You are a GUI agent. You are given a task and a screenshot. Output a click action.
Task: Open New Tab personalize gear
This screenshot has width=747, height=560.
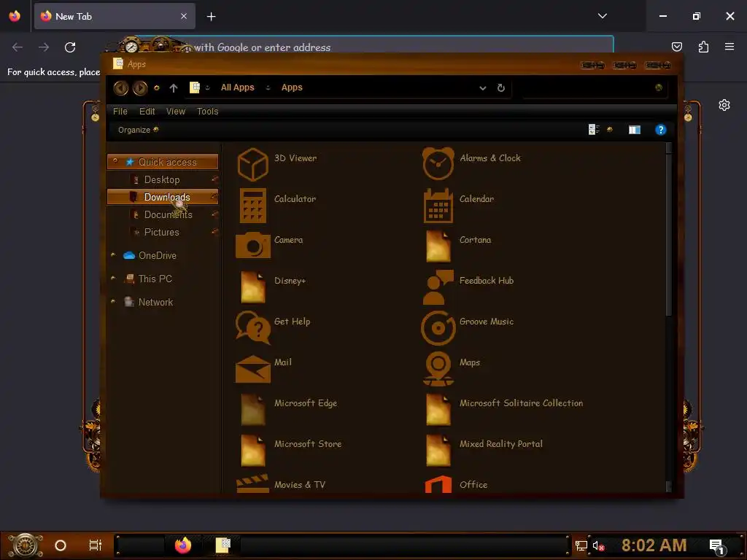[x=724, y=105]
